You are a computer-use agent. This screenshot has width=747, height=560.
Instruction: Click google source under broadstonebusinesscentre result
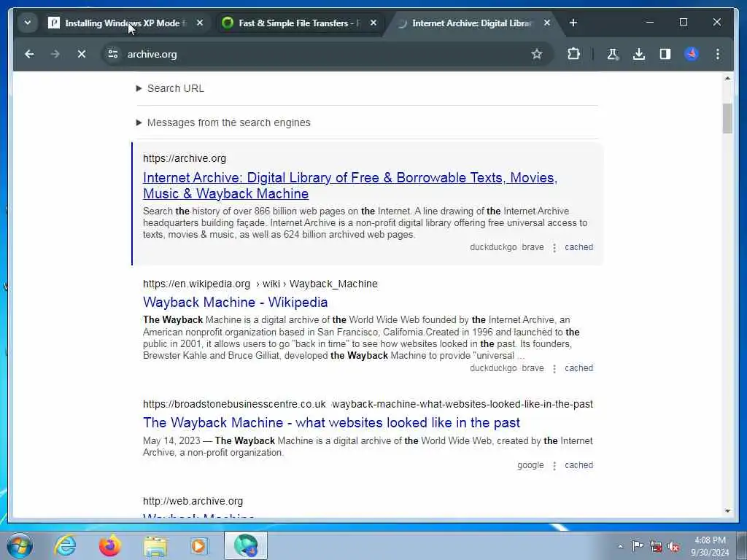click(x=530, y=465)
